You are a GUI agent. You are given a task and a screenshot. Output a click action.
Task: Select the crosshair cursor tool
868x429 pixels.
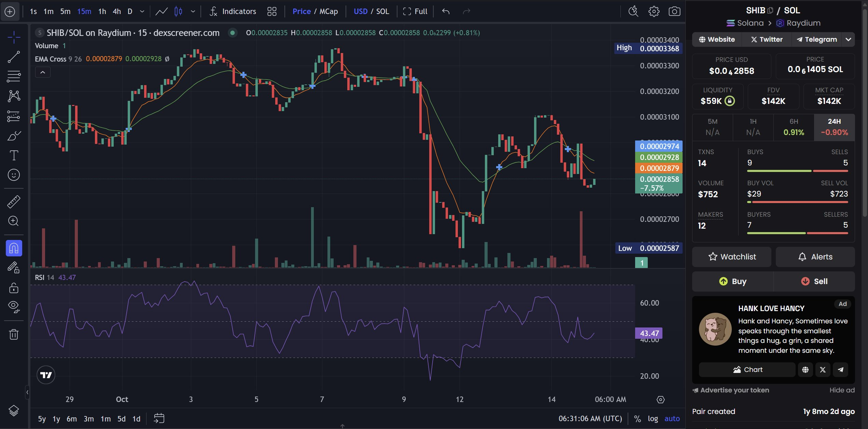pyautogui.click(x=14, y=38)
